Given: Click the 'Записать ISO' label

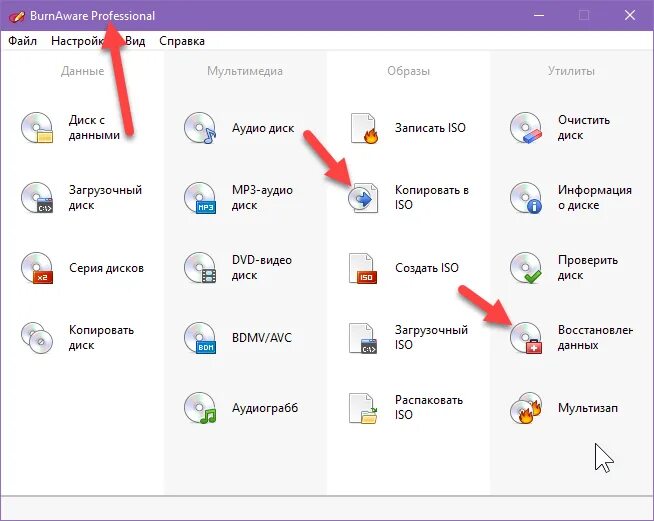Looking at the screenshot, I should tap(430, 128).
